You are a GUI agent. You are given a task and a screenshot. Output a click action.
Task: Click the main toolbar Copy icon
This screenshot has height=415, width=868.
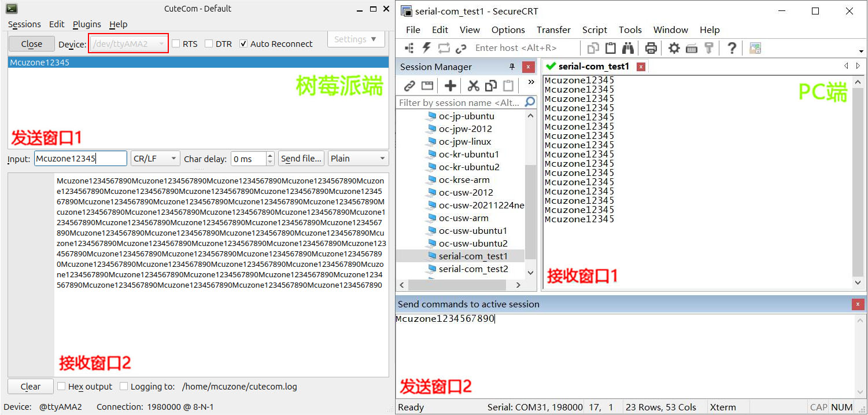point(593,48)
